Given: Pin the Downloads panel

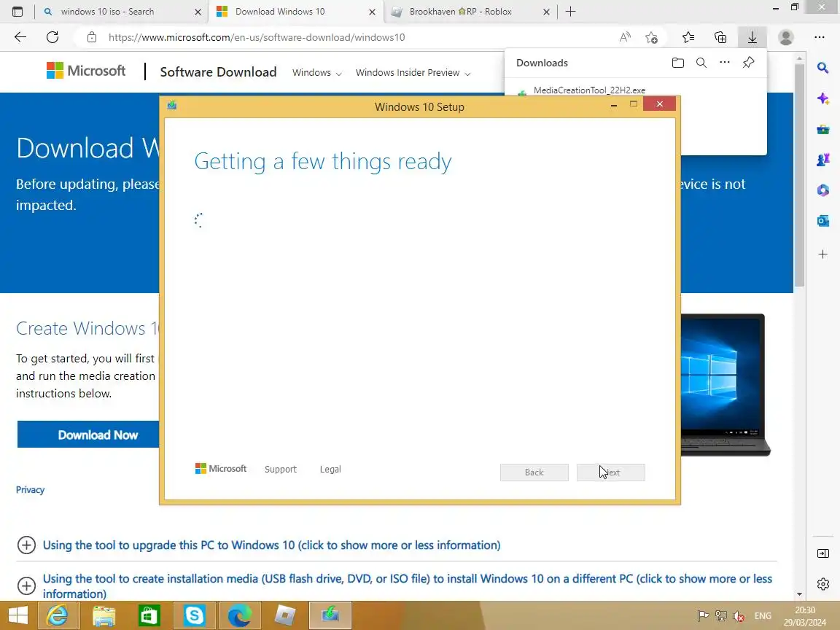Looking at the screenshot, I should tap(748, 62).
